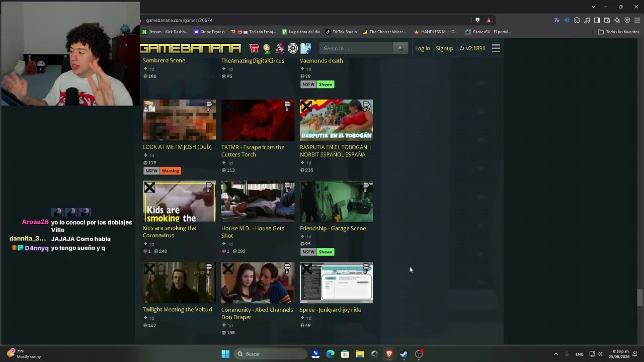Image resolution: width=644 pixels, height=362 pixels.
Task: Open the media control music note icon
Action: (x=587, y=20)
